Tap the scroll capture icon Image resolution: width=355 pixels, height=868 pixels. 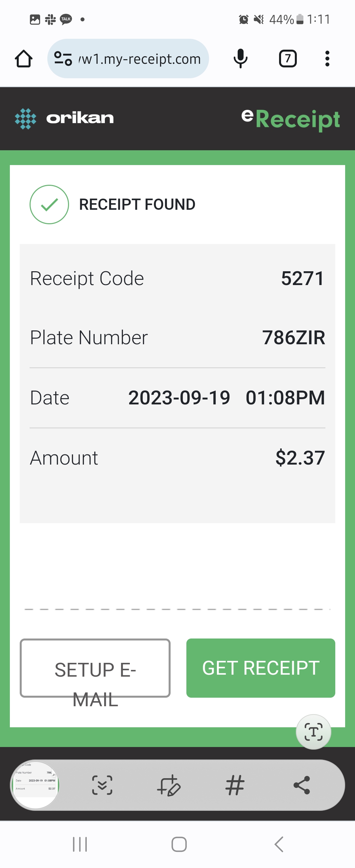tap(102, 785)
